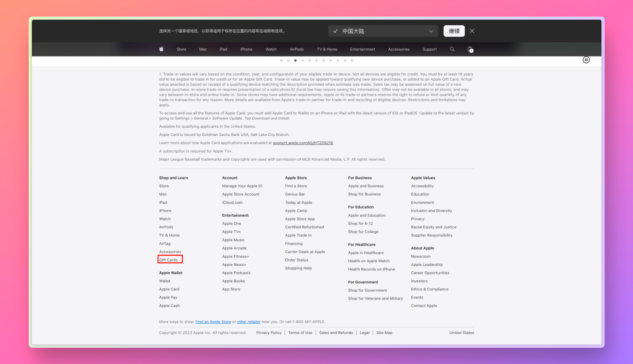Open Watch in the navigation bar
Image resolution: width=633 pixels, height=364 pixels.
coord(271,49)
